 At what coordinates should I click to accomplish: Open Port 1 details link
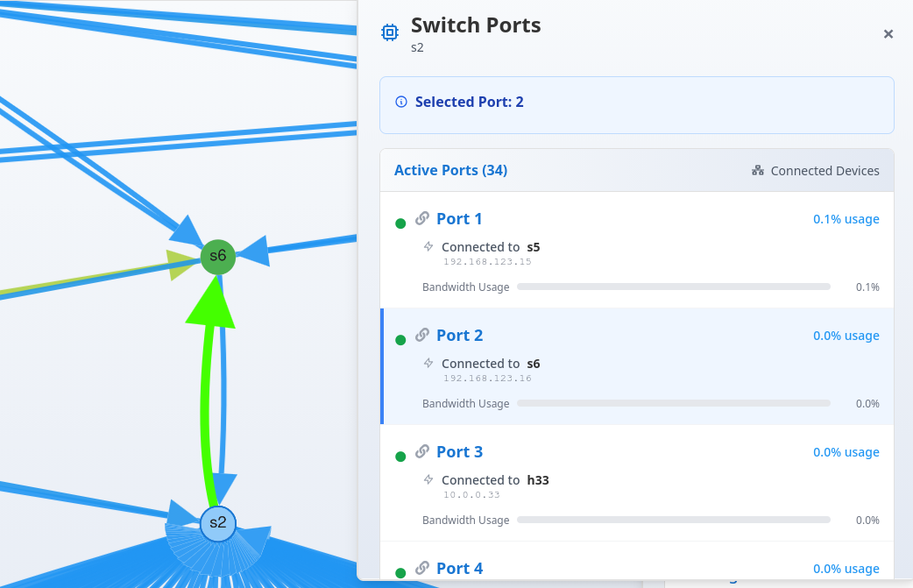pyautogui.click(x=459, y=219)
